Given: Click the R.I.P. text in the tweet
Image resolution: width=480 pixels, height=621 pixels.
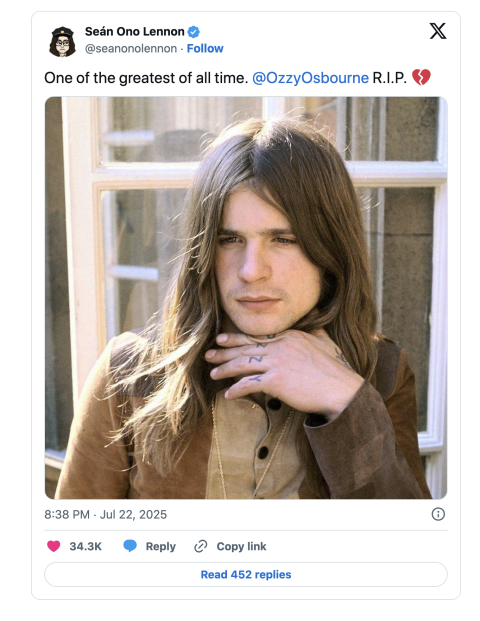Looking at the screenshot, I should click(389, 78).
